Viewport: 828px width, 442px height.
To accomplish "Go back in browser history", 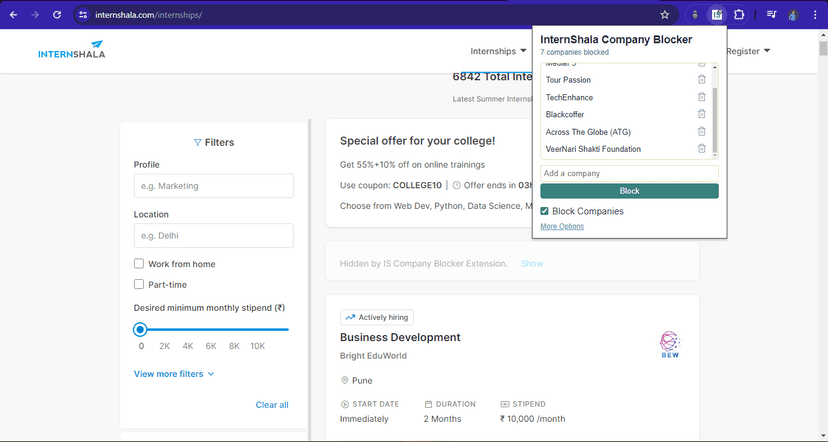I will 14,15.
